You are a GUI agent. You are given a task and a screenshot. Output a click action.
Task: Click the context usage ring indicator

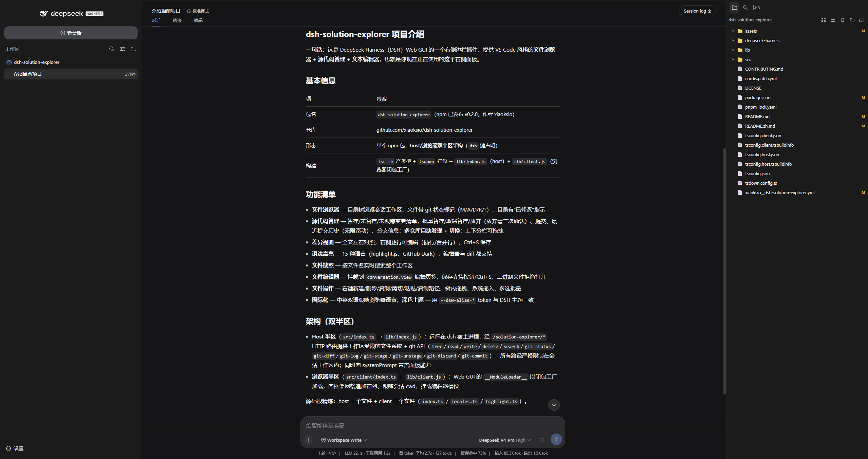542,440
